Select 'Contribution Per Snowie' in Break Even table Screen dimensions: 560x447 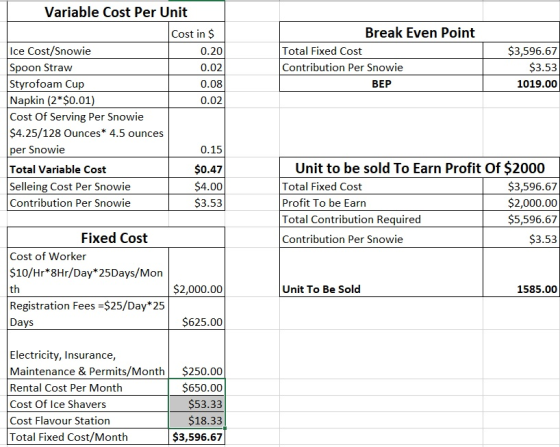point(381,67)
